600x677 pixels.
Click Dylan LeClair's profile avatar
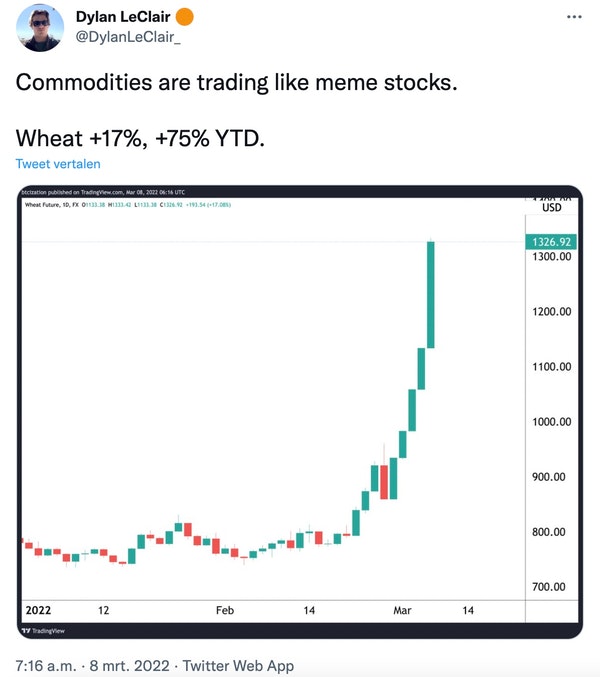pyautogui.click(x=38, y=28)
